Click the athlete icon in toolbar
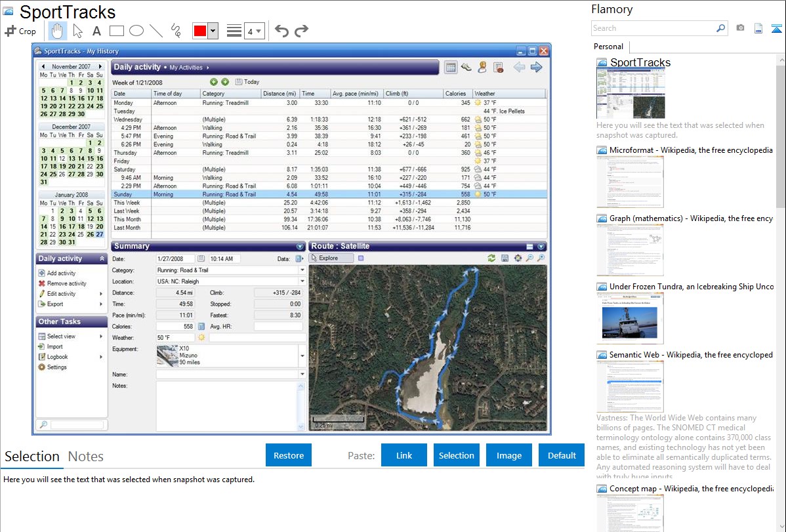This screenshot has height=532, width=786. [x=482, y=67]
